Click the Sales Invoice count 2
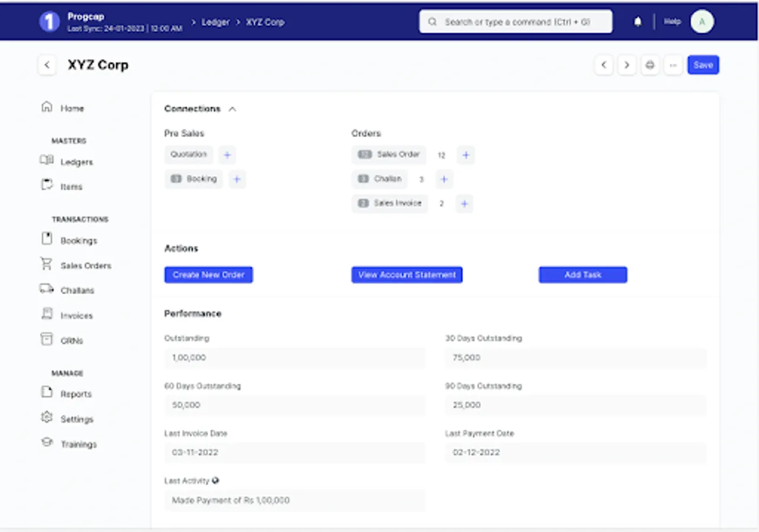The width and height of the screenshot is (759, 532). tap(441, 204)
